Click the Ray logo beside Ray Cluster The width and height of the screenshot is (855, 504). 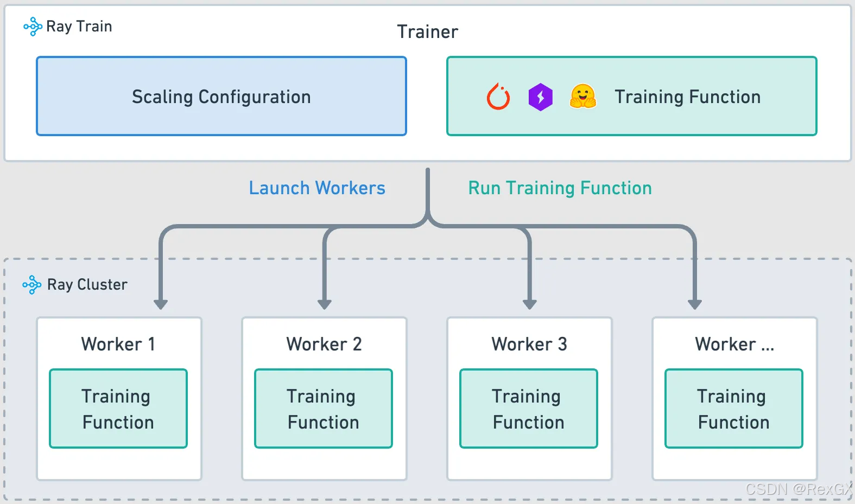(31, 285)
